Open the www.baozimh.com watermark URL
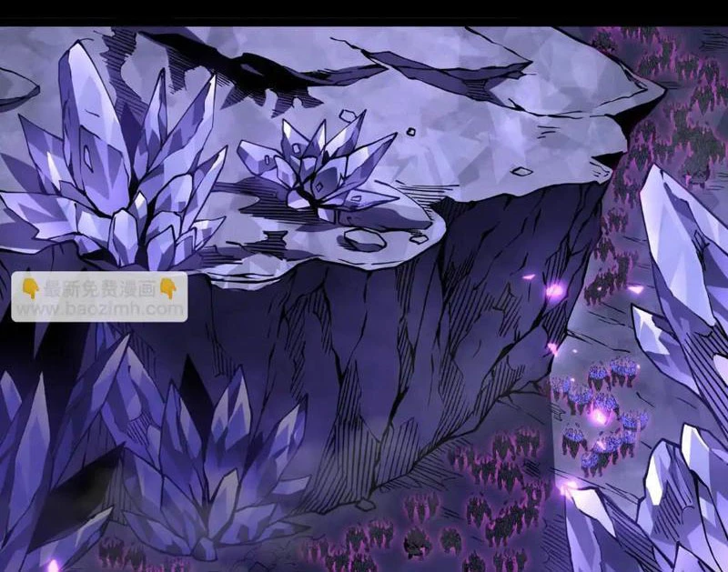Viewport: 728px width, 572px height. pos(99,309)
